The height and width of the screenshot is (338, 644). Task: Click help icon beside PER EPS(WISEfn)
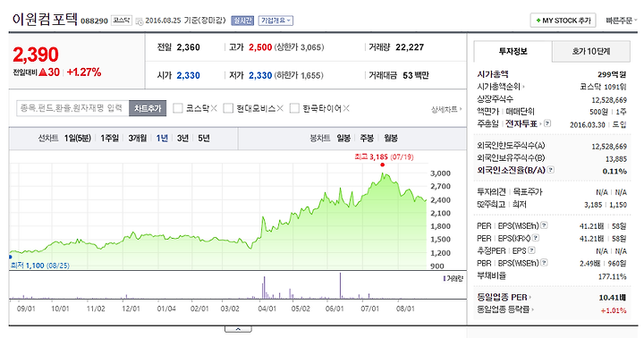[544, 225]
